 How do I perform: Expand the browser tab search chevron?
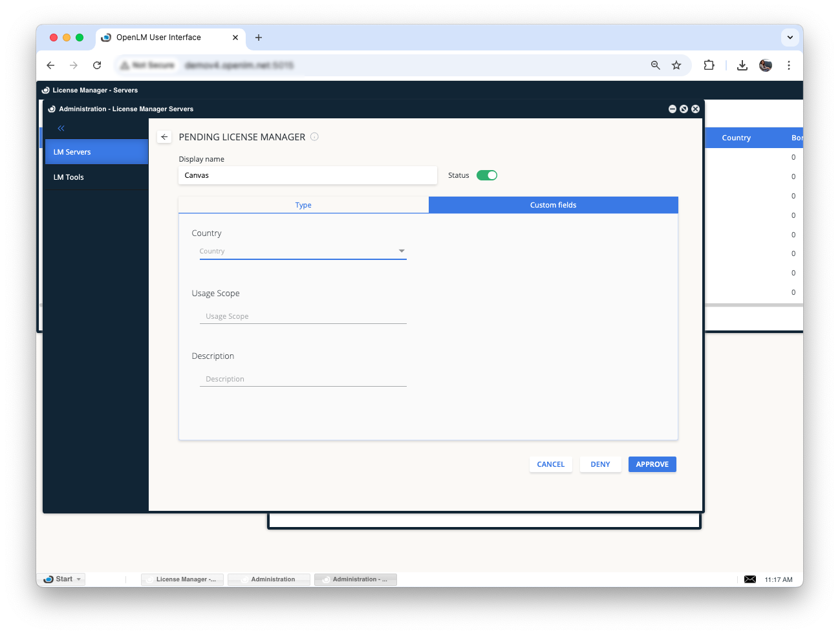pos(790,38)
